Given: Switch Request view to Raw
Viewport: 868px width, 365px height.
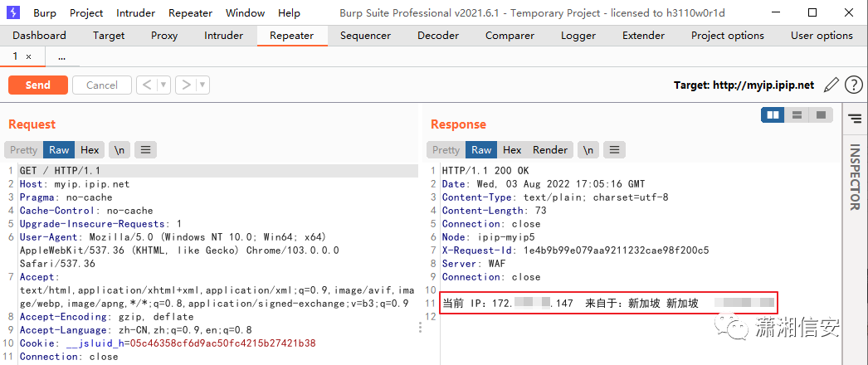Looking at the screenshot, I should click(x=59, y=150).
